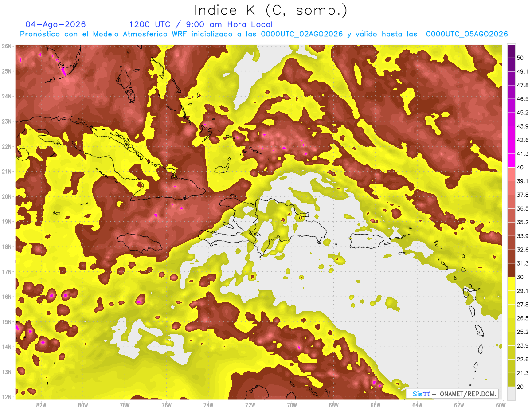Click the colorbar label "41.3"
Image resolution: width=532 pixels, height=411 pixels.
[x=523, y=153]
